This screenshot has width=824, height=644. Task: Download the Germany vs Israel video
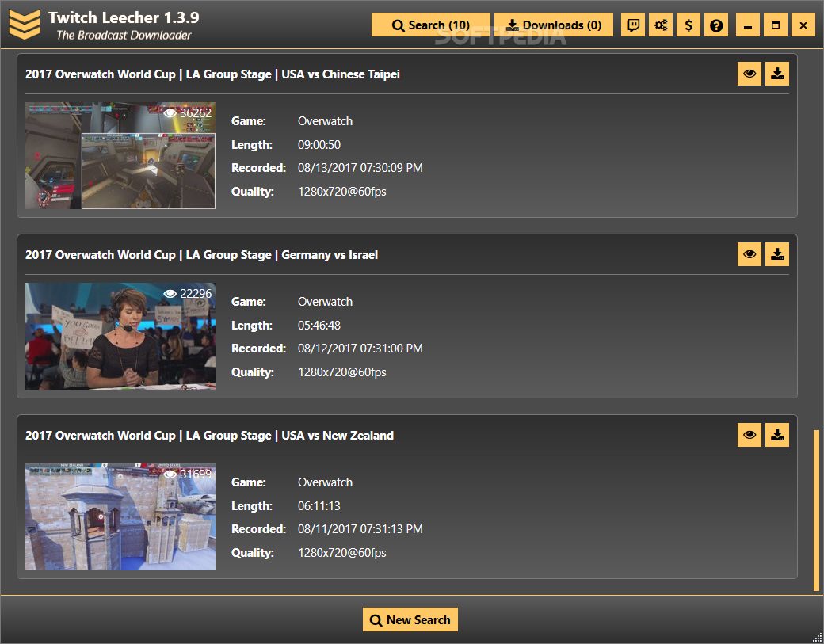[777, 255]
